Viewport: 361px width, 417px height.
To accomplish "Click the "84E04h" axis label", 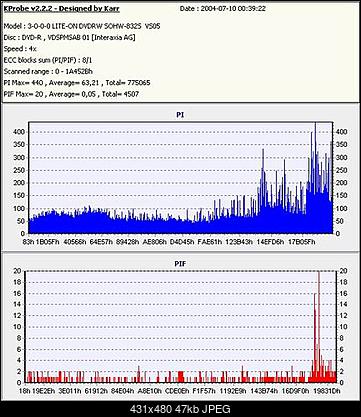I will 123,390.
